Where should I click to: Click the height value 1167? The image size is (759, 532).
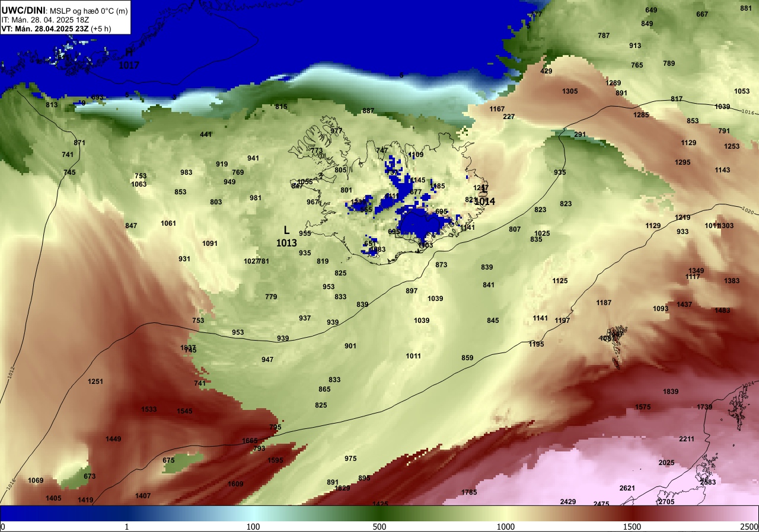click(x=497, y=109)
